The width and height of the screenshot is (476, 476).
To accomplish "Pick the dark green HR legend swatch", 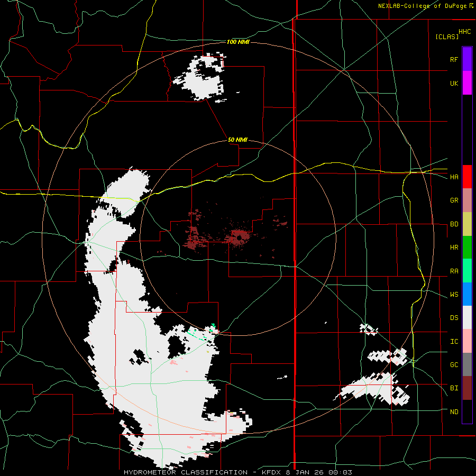I will click(467, 248).
